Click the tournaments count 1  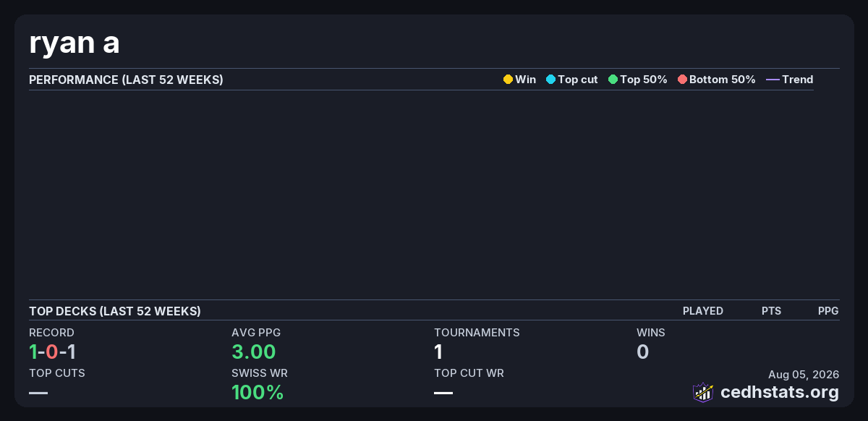[x=438, y=352]
